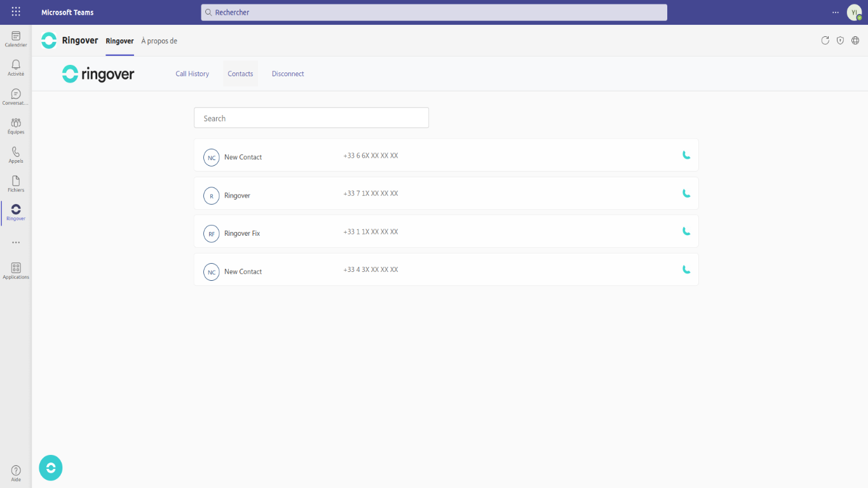This screenshot has width=868, height=488.
Task: Click the large ringover logo
Action: point(98,74)
